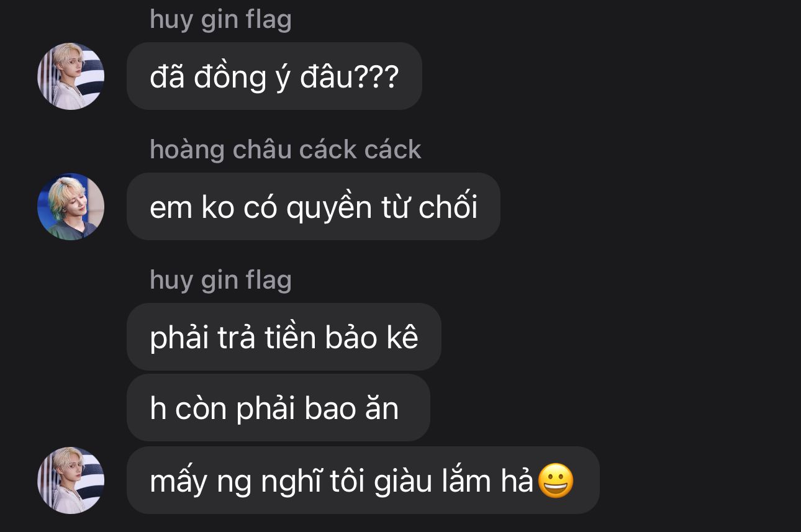Open huy gin flag's avatar beside "đã đồng ý đâu???"
801x532 pixels.
coord(71,76)
